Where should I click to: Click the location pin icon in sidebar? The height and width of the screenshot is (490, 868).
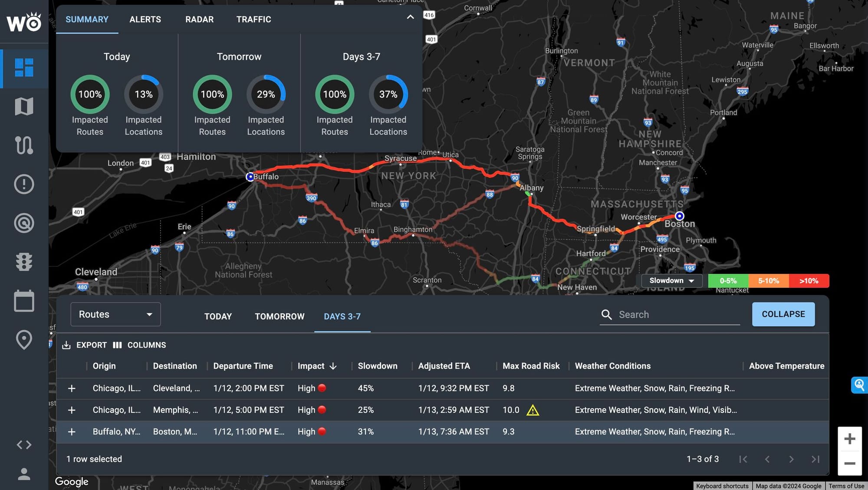(24, 340)
